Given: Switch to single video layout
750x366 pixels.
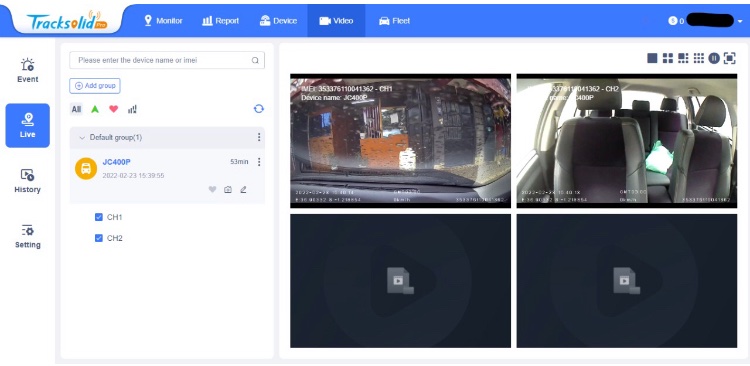Looking at the screenshot, I should pos(652,58).
